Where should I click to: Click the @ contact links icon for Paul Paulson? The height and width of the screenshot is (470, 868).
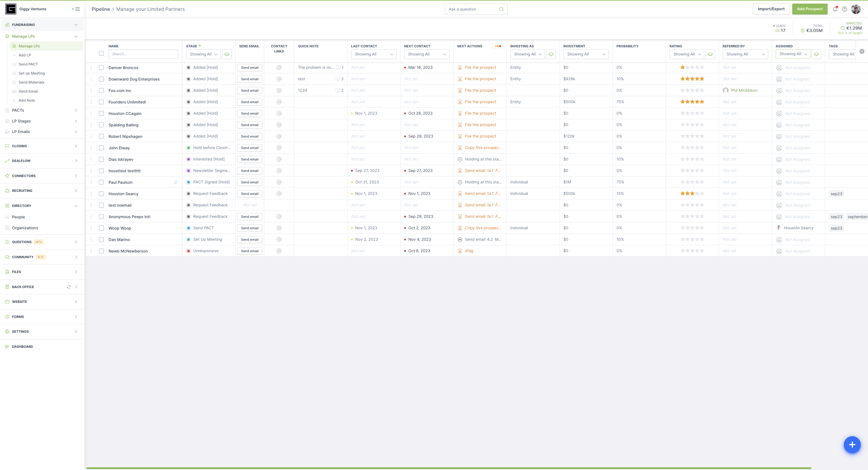coord(280,182)
